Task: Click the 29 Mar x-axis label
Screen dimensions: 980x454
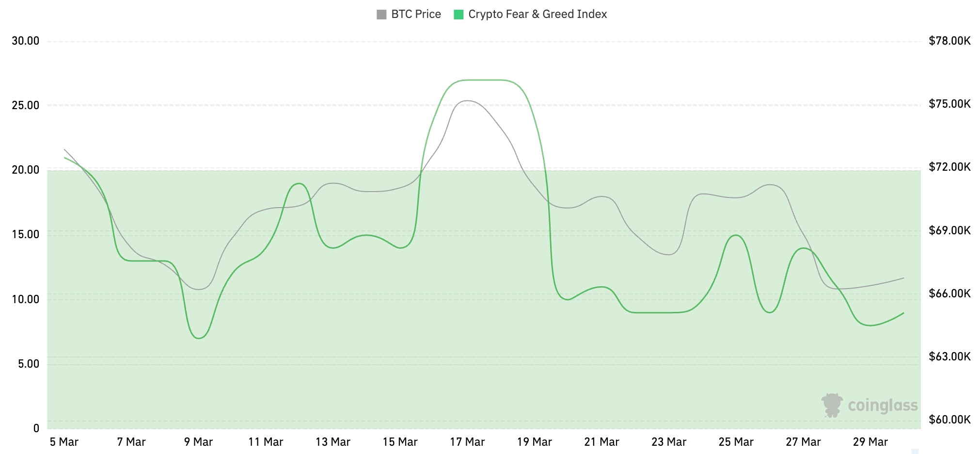Action: tap(870, 442)
